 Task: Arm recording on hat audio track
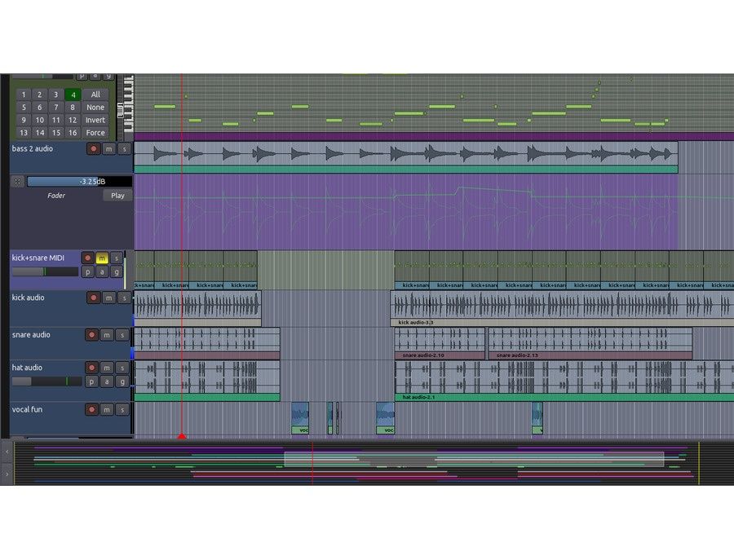click(x=93, y=368)
